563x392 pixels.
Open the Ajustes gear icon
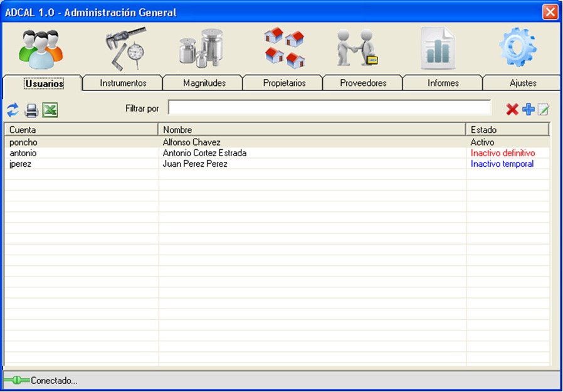click(518, 49)
